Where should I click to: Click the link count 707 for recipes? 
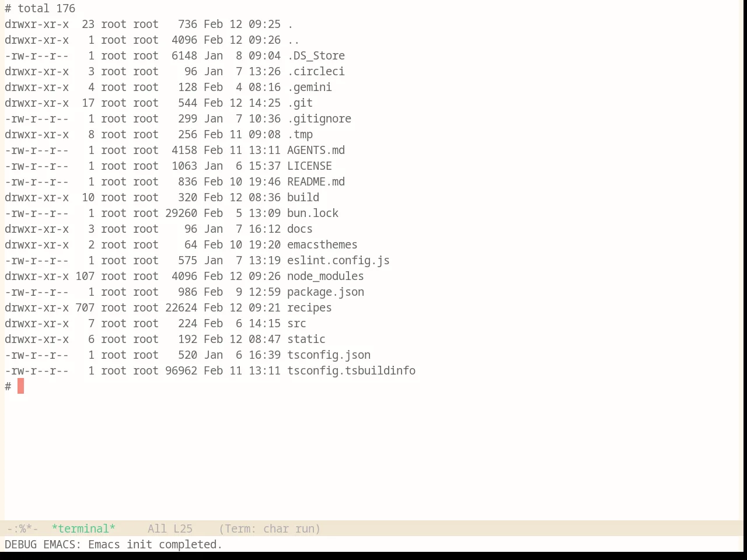[85, 308]
